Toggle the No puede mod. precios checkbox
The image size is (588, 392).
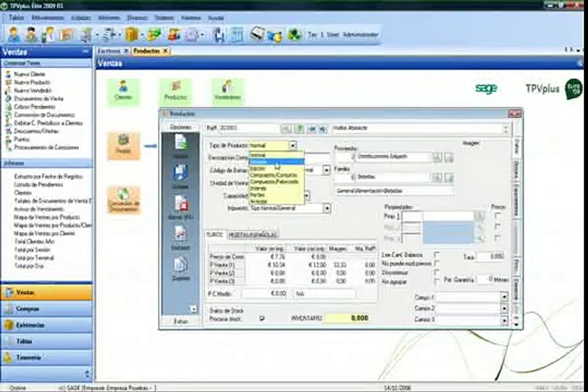tap(437, 264)
